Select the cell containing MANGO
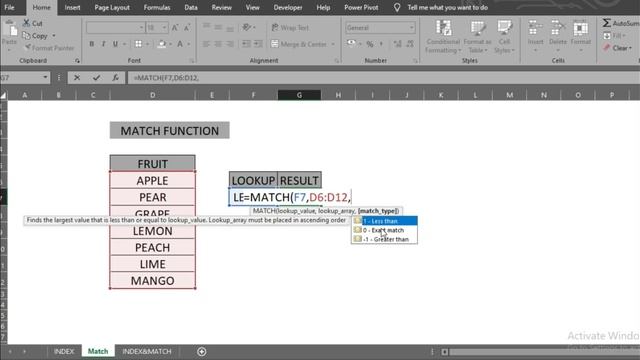 tap(153, 280)
